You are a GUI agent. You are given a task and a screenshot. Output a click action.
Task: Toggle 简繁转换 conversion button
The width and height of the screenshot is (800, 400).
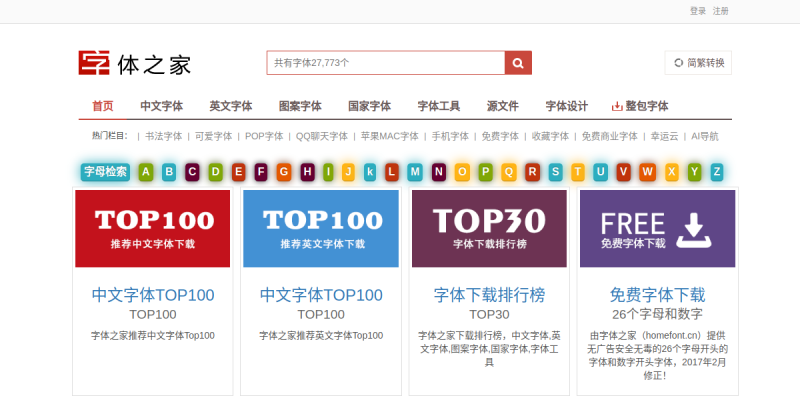tap(698, 63)
